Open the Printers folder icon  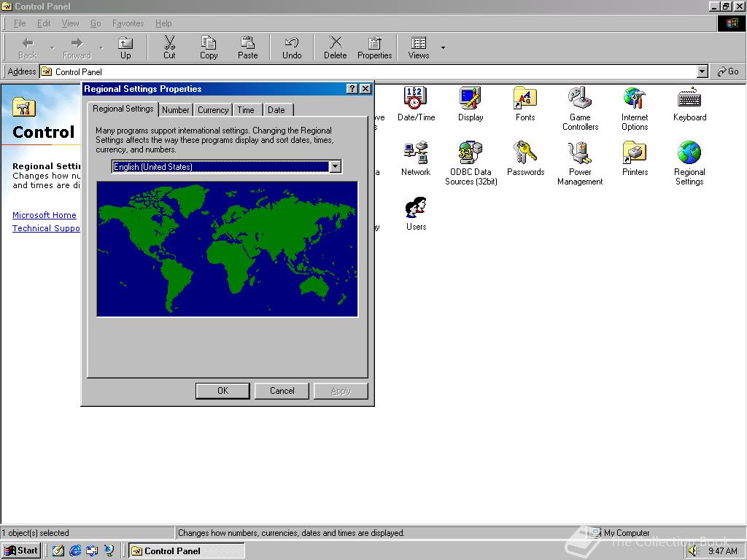[635, 158]
